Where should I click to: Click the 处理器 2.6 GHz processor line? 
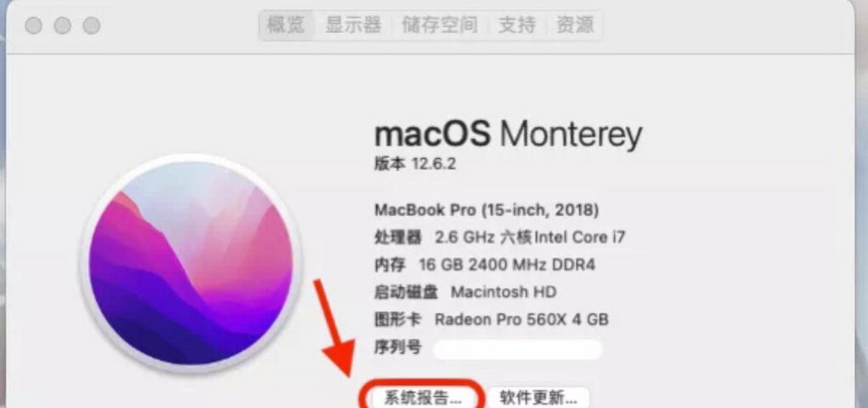pyautogui.click(x=500, y=237)
